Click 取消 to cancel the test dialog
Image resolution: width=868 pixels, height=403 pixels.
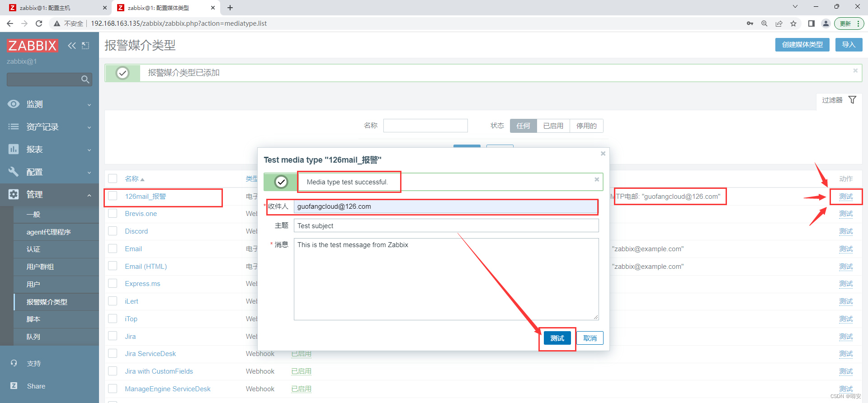[590, 338]
